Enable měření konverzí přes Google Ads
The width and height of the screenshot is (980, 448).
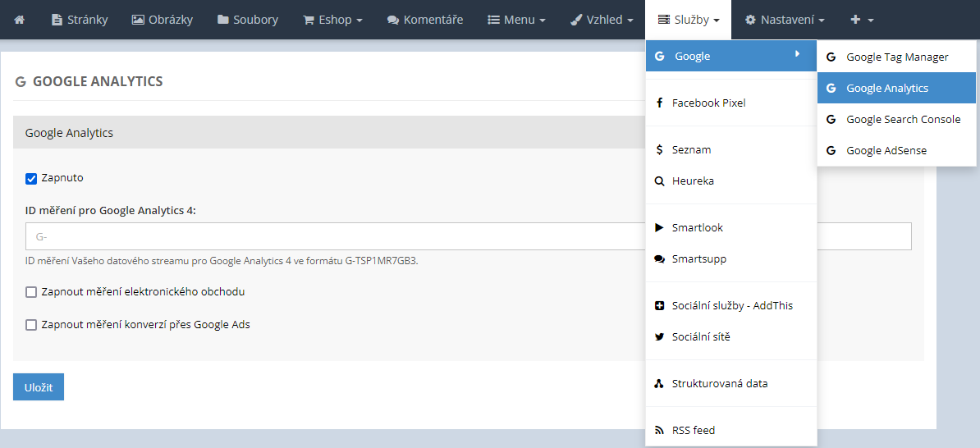(31, 325)
